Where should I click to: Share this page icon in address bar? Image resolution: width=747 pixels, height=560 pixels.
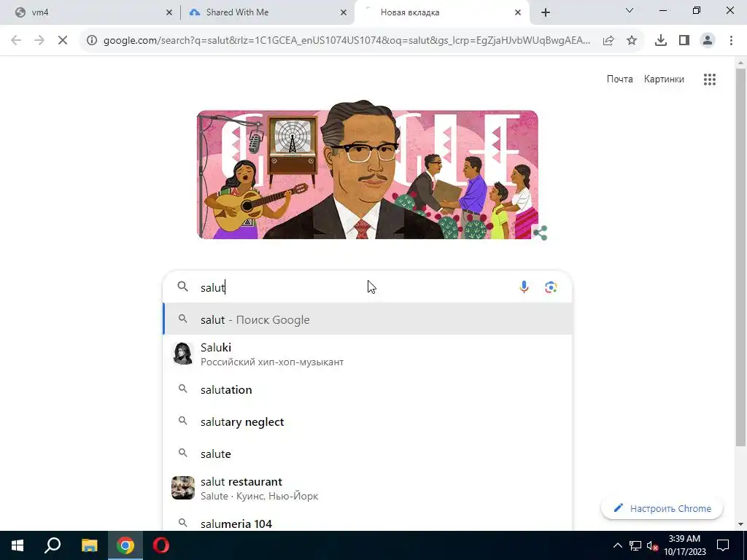point(608,41)
